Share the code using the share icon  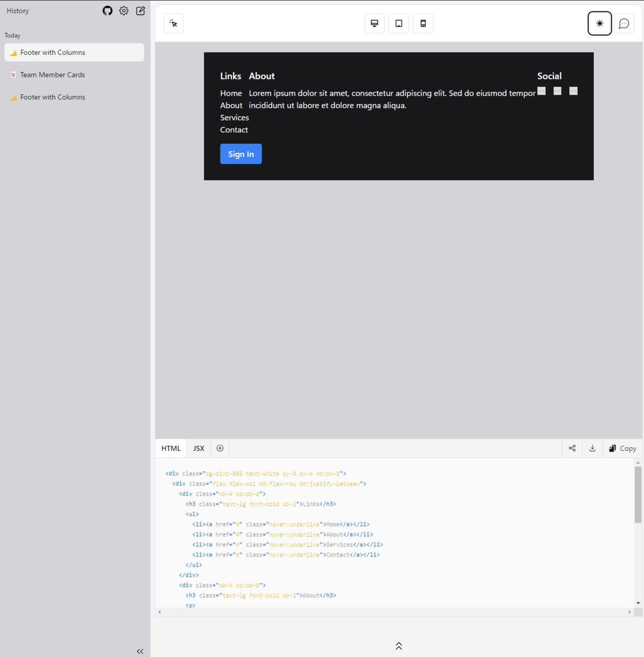(x=572, y=448)
